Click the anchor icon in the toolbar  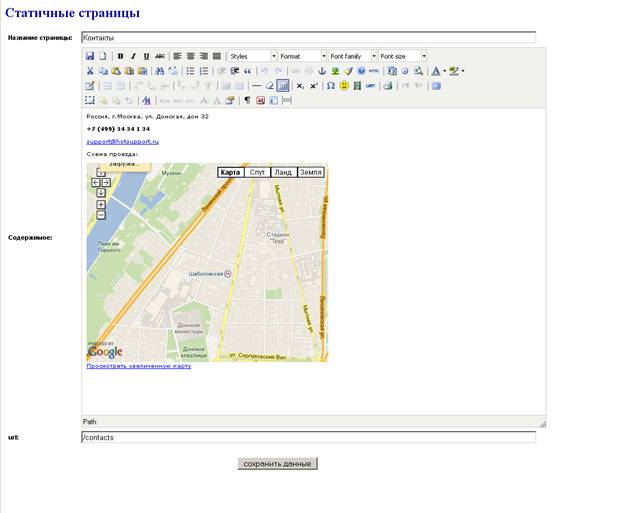(x=322, y=71)
